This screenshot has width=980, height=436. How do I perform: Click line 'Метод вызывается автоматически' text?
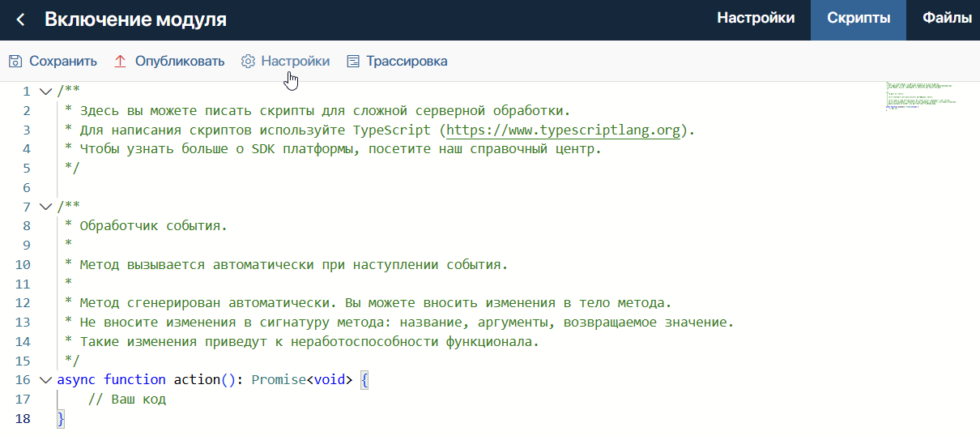coord(286,265)
